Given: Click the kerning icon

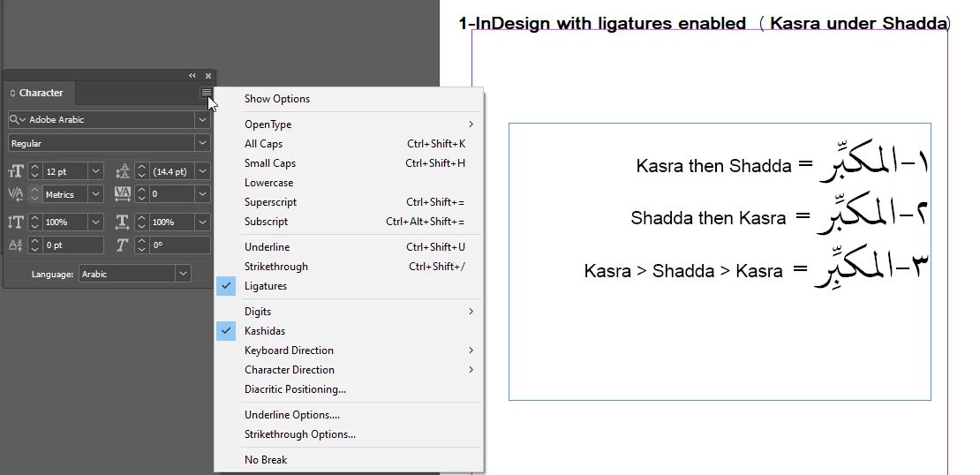Looking at the screenshot, I should point(16,194).
